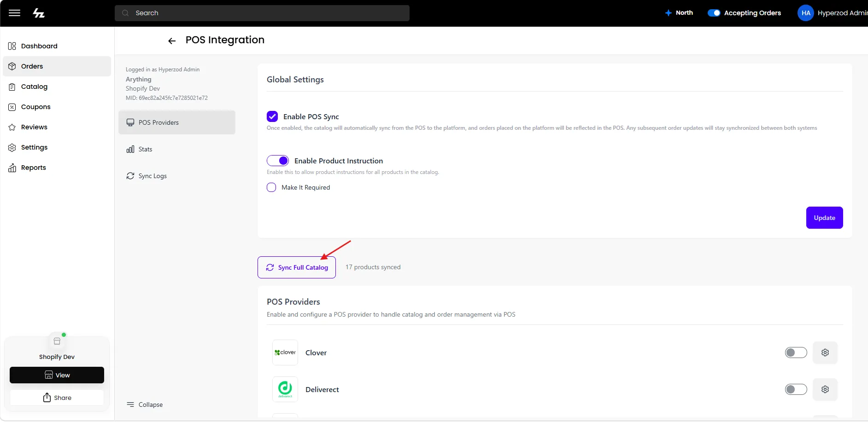Open the Settings menu item
Image resolution: width=868 pixels, height=422 pixels.
[x=57, y=147]
